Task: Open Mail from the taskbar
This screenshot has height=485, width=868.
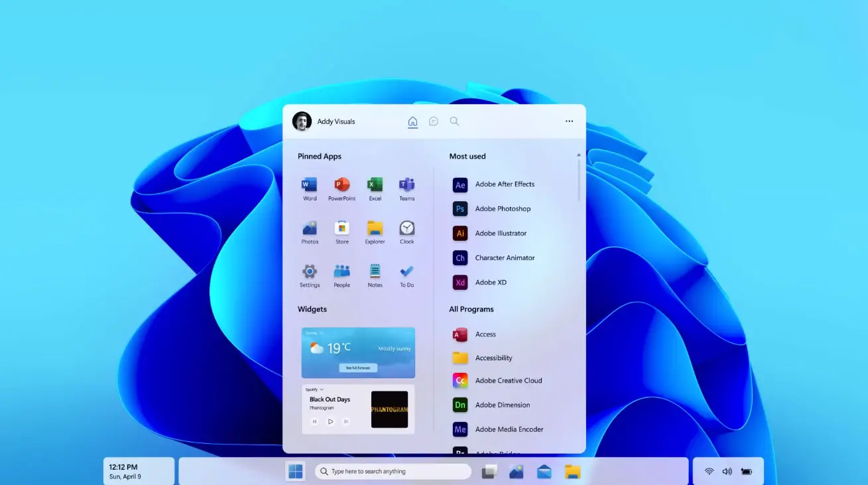Action: point(544,471)
